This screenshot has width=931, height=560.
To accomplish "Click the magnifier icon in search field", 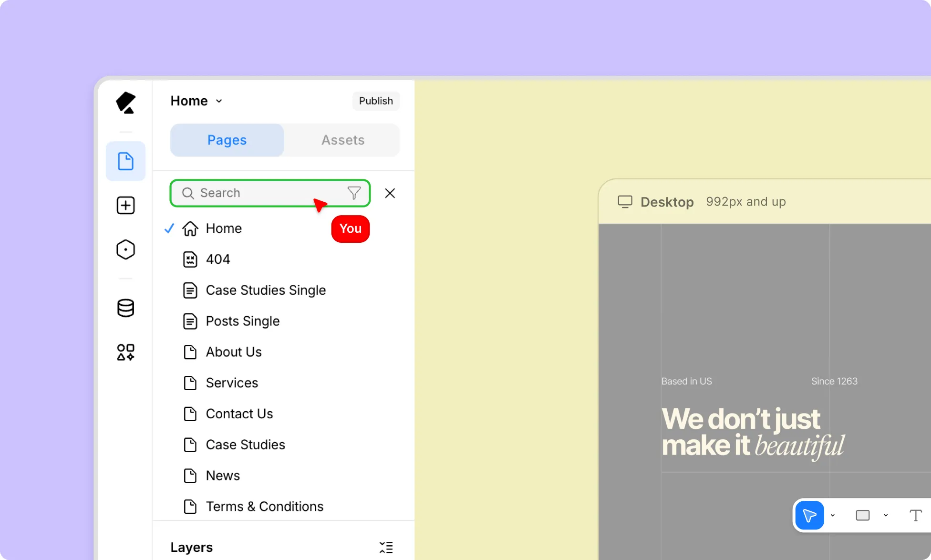I will tap(188, 193).
